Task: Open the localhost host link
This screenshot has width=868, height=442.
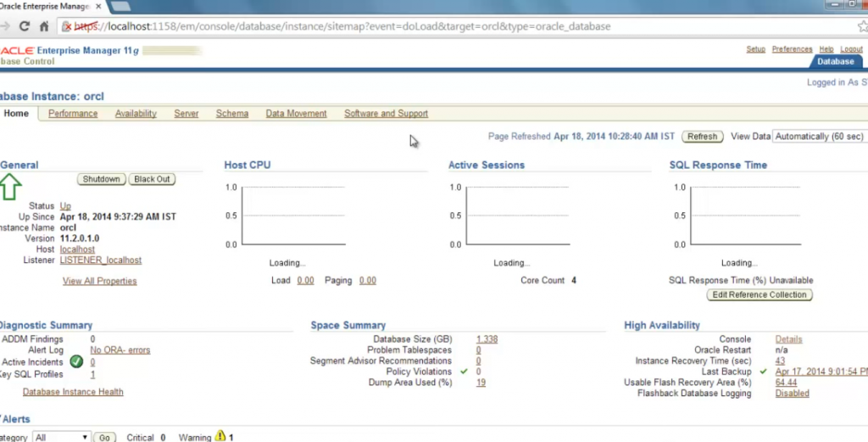Action: (x=77, y=249)
